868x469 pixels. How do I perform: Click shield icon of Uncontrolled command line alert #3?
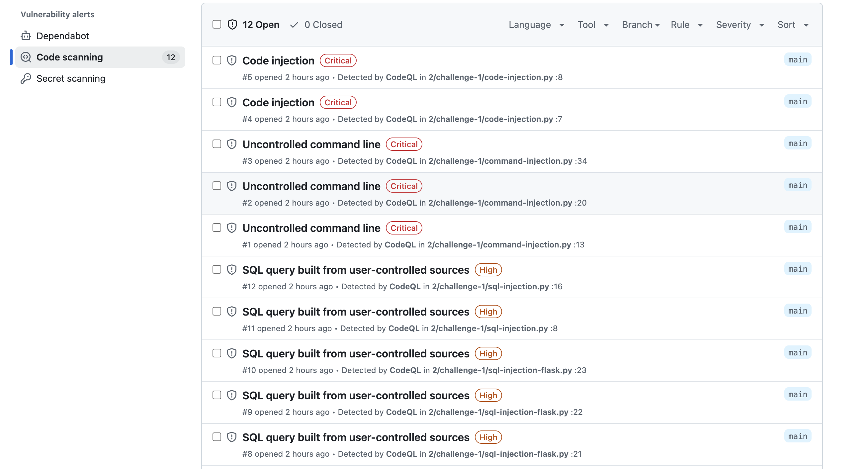(231, 144)
